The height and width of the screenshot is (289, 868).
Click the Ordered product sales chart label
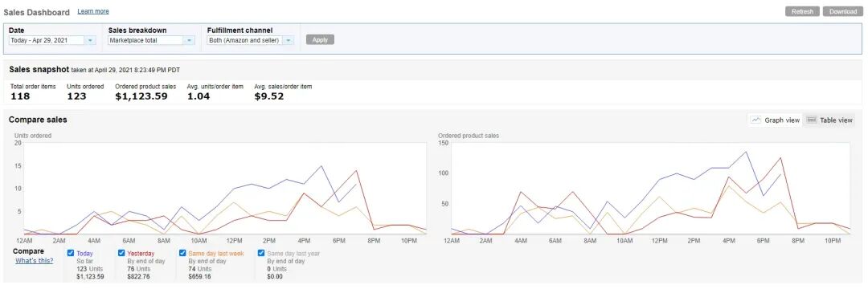(469, 136)
